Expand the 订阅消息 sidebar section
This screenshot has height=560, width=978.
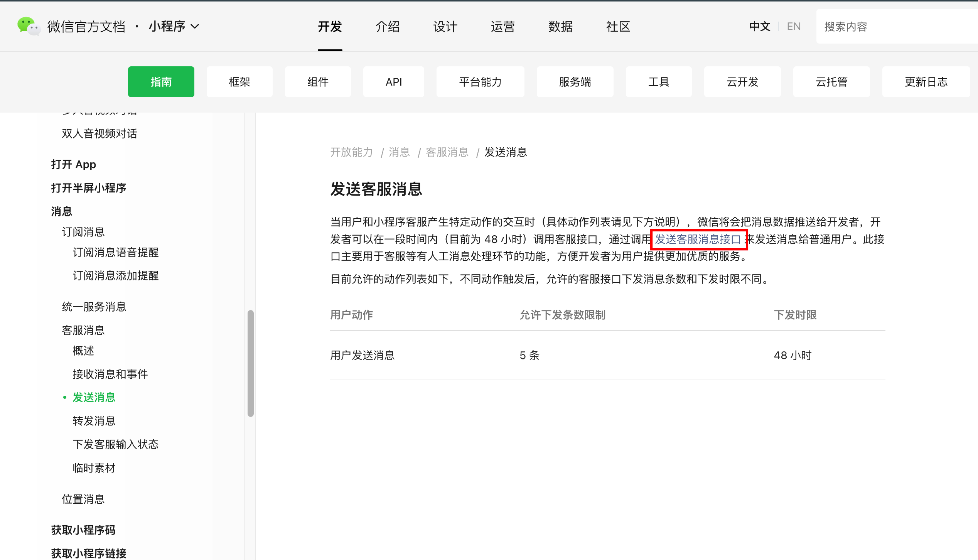pos(83,232)
